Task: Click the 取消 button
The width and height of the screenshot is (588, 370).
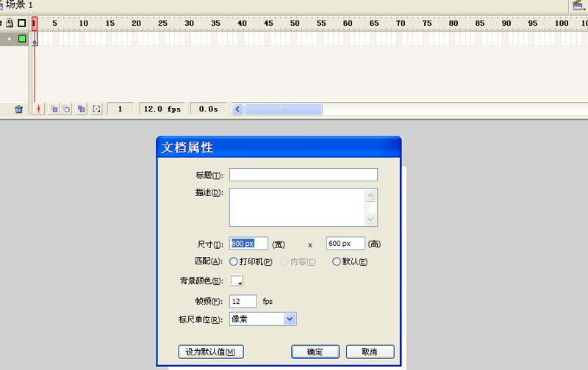Action: (370, 352)
